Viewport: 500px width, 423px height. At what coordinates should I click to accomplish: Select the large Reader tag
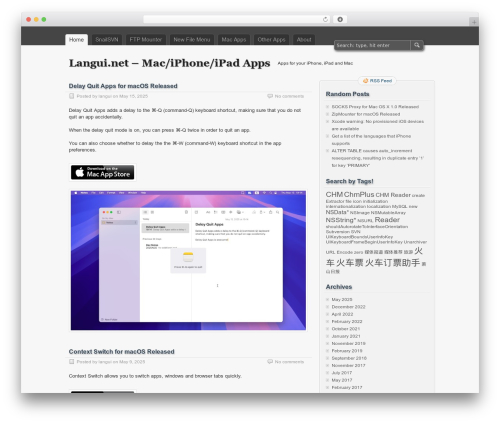click(x=387, y=220)
